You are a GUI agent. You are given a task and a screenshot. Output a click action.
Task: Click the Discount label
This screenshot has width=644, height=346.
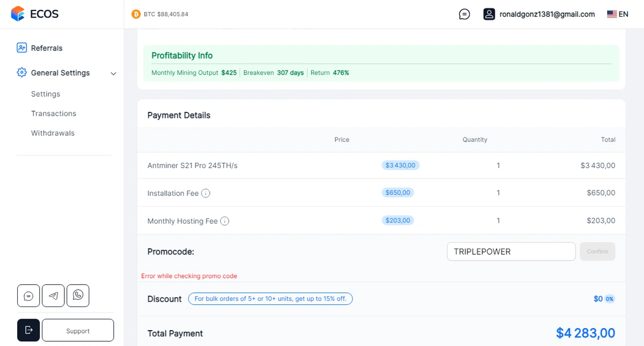point(164,299)
